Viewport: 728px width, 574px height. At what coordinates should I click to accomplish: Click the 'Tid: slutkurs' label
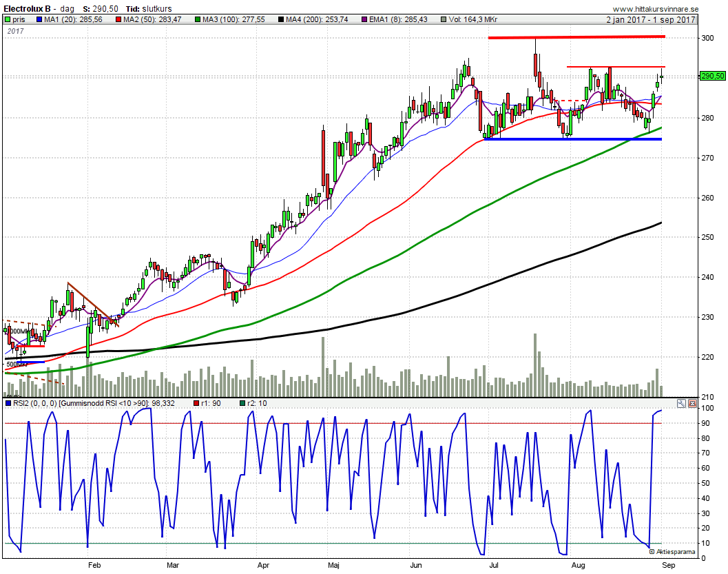tap(149, 9)
